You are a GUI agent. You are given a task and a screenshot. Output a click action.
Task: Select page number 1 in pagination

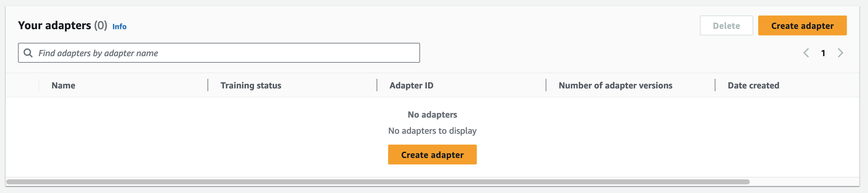tap(824, 53)
